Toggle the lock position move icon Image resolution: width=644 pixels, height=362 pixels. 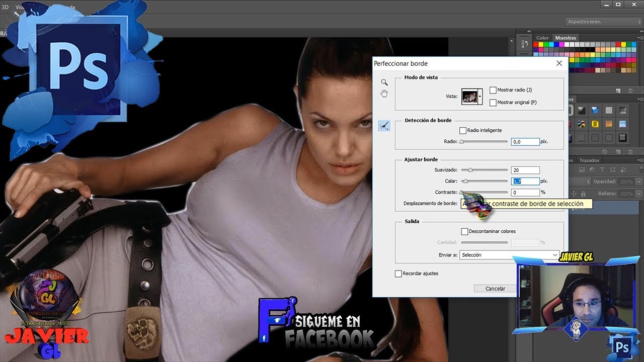(x=574, y=194)
